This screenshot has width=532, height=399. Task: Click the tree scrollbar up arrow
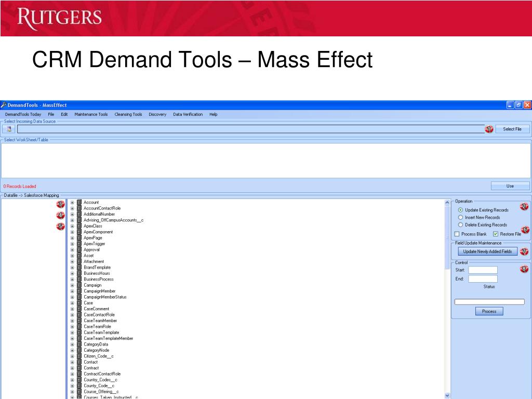click(447, 202)
